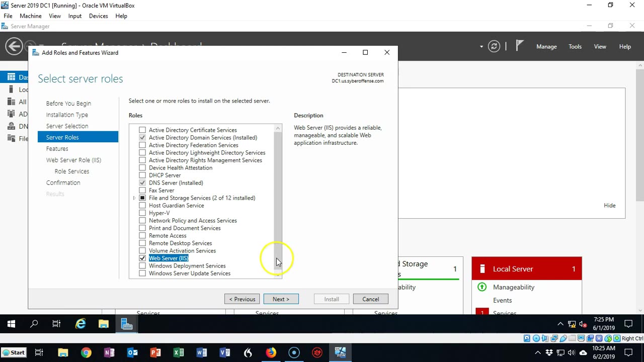This screenshot has width=644, height=362.
Task: Toggle File and Storage Services checkbox
Action: pos(142,198)
